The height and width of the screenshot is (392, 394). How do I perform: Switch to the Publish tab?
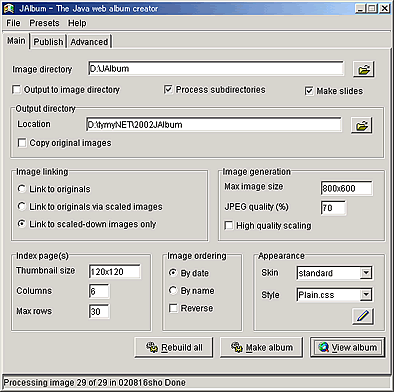tap(48, 42)
